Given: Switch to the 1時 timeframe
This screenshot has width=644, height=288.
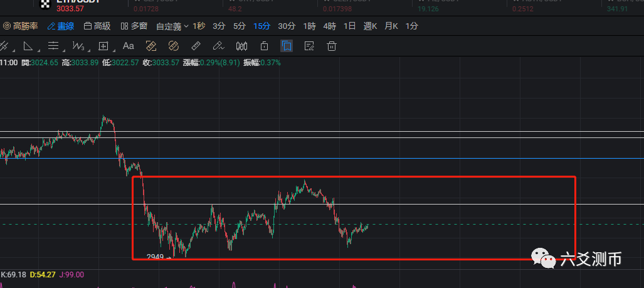Looking at the screenshot, I should [310, 26].
